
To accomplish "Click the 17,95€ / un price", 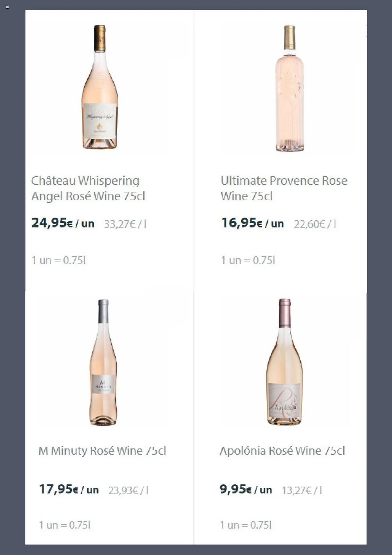I will coord(69,490).
